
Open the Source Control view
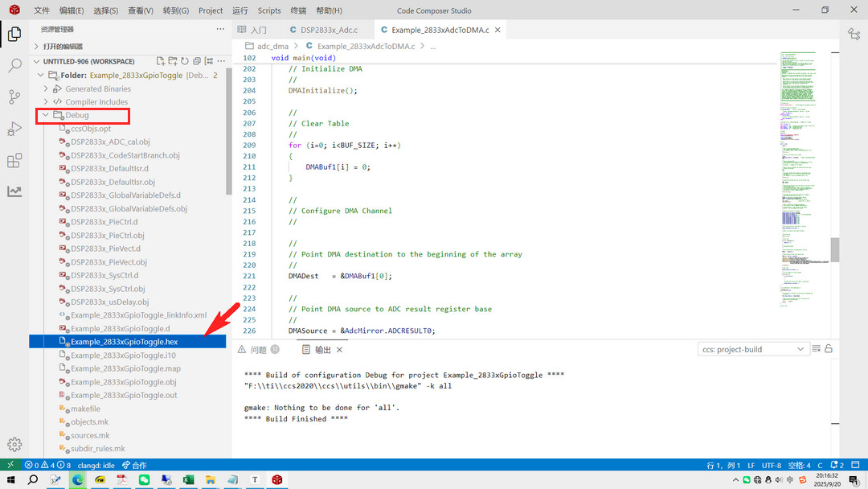pyautogui.click(x=14, y=97)
